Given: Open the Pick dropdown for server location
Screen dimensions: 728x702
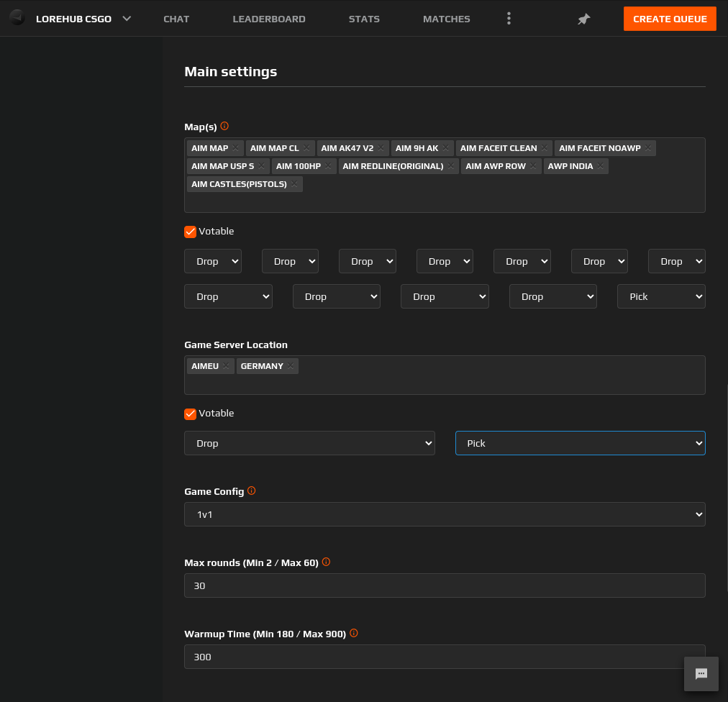Looking at the screenshot, I should pos(580,443).
